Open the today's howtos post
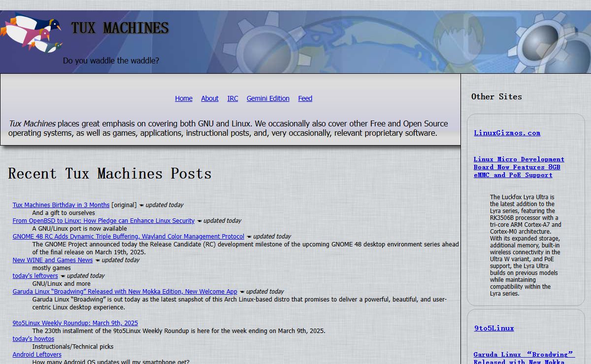This screenshot has height=364, width=591. click(33, 339)
